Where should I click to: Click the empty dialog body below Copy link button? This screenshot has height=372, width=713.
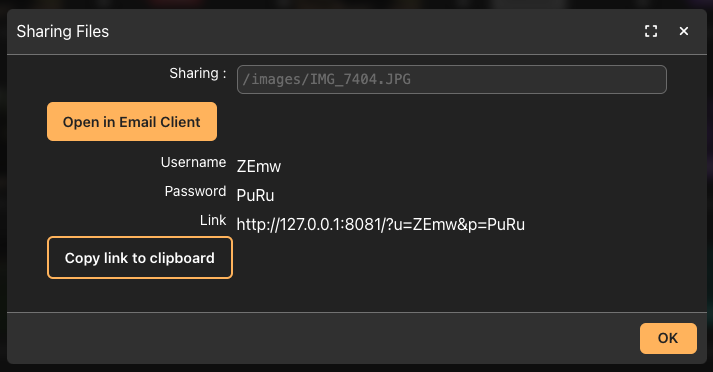click(355, 296)
